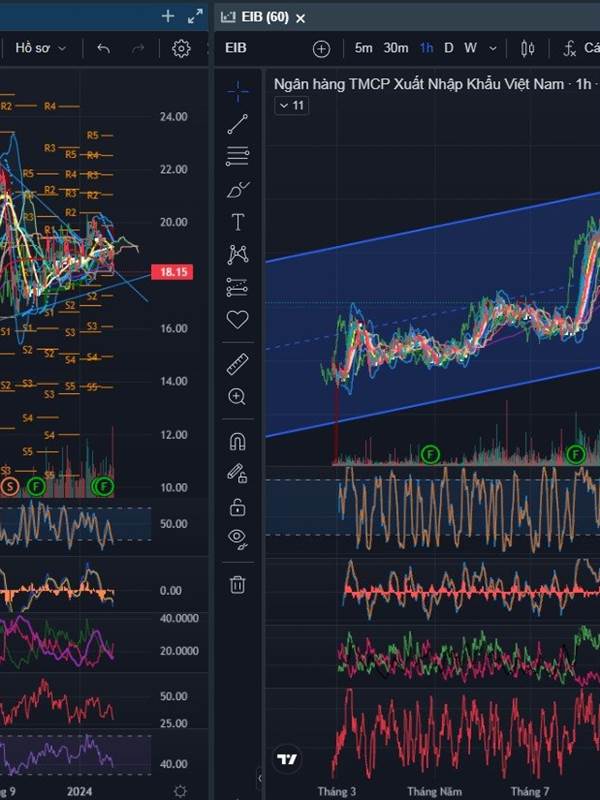Image resolution: width=600 pixels, height=800 pixels.
Task: Open the chart patterns tool
Action: click(238, 254)
